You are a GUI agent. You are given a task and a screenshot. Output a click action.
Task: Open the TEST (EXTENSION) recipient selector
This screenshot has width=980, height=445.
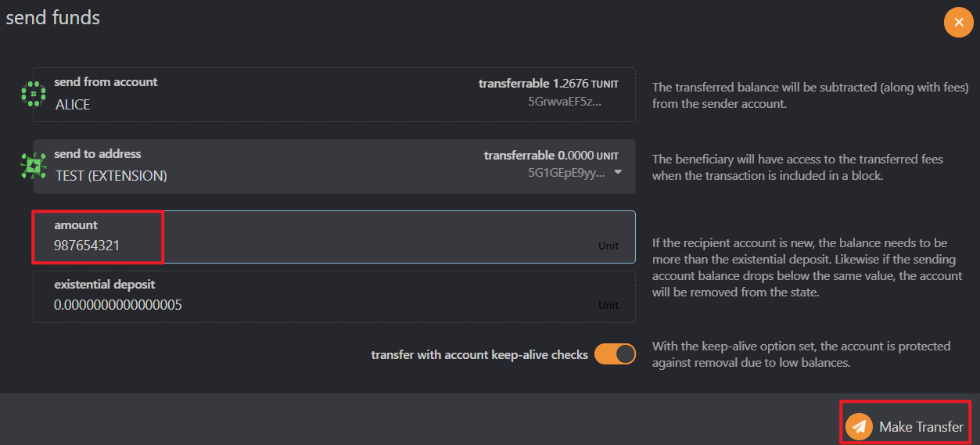pyautogui.click(x=111, y=176)
